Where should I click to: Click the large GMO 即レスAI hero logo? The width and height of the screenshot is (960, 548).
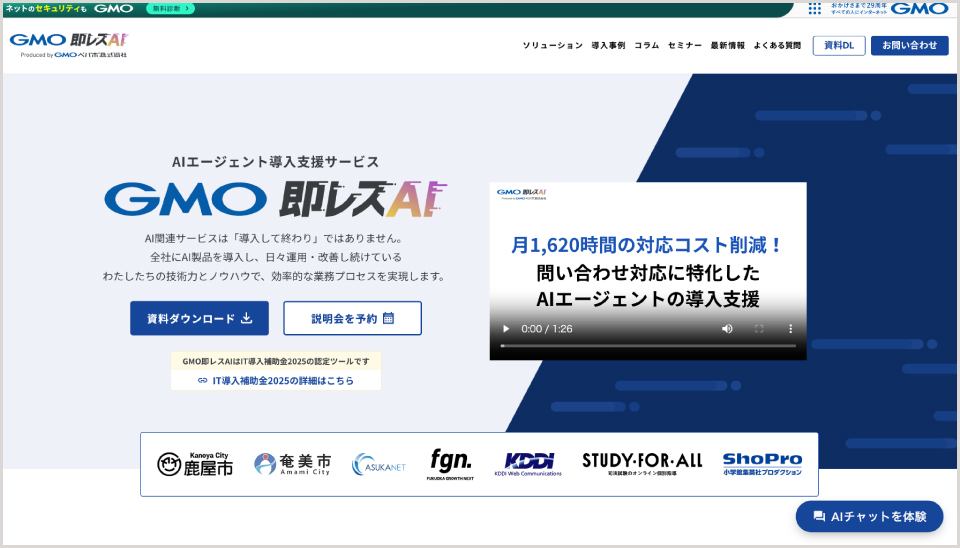coord(276,200)
